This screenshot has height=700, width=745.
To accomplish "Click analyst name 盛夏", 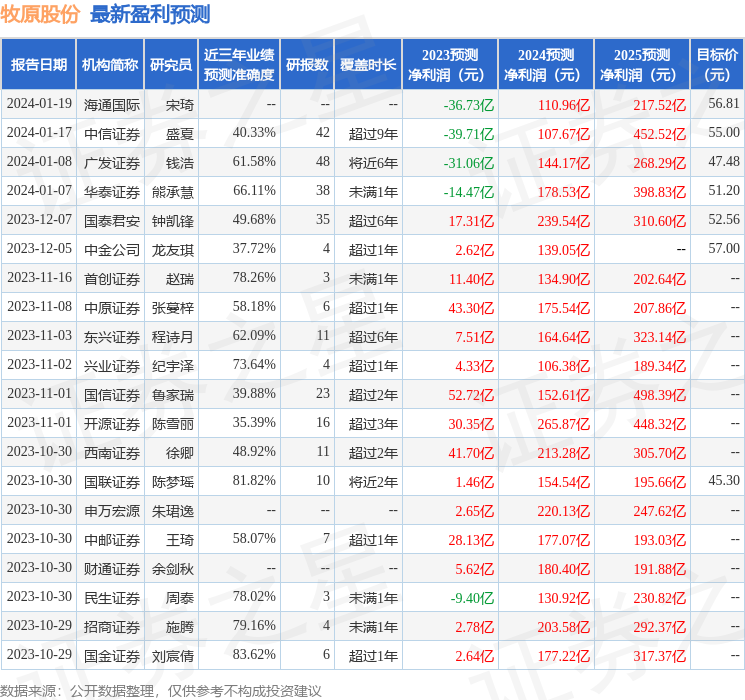I will (180, 134).
